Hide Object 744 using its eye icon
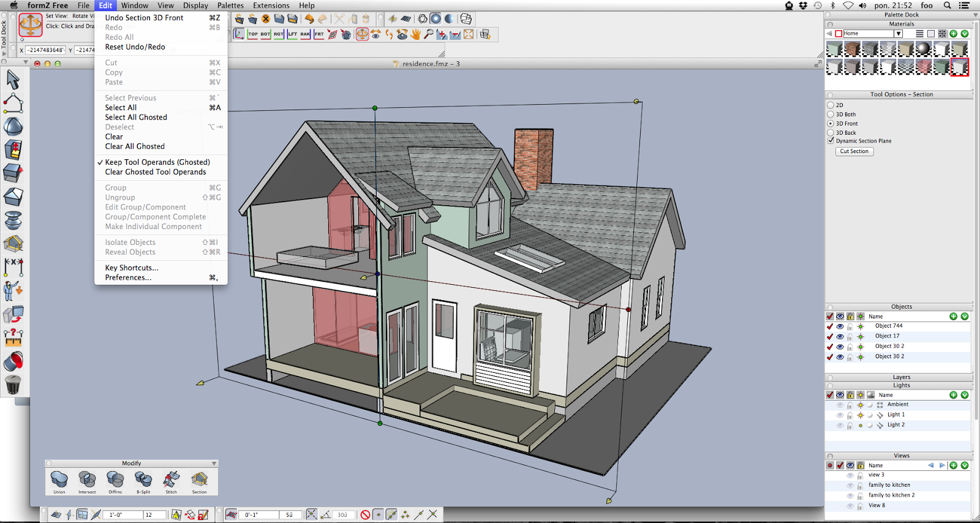Viewport: 980px width, 523px height. pyautogui.click(x=840, y=326)
